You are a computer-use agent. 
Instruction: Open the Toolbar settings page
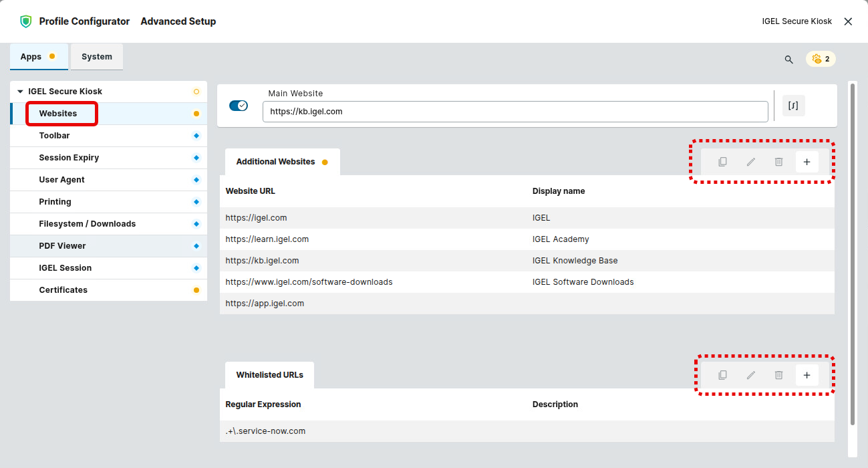54,136
